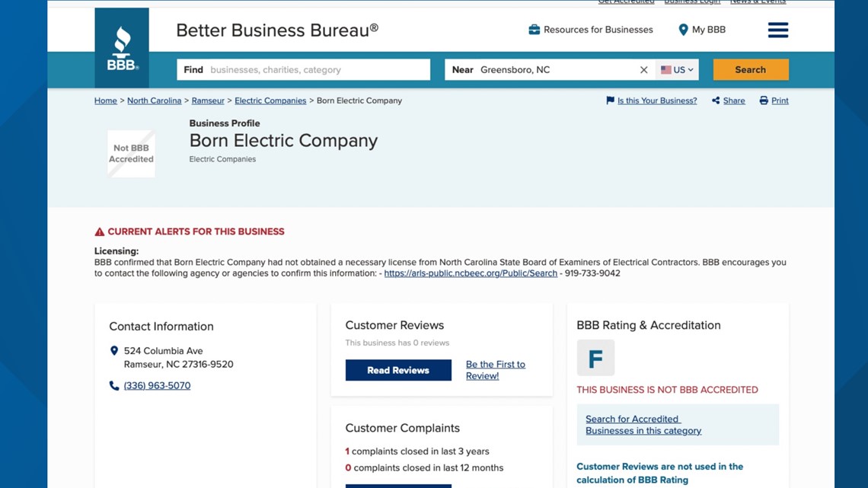
Task: Open the Electric Companies breadcrumb link
Action: tap(270, 100)
